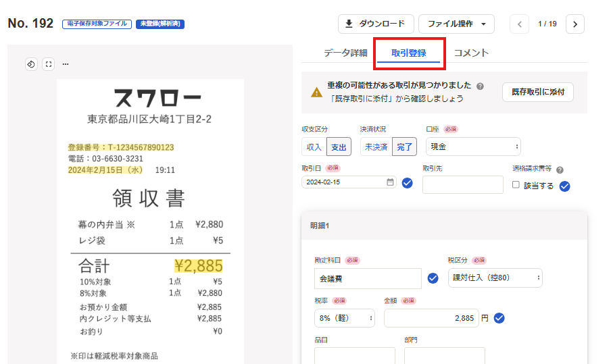Open the コメント tab
611x364 pixels.
click(471, 53)
